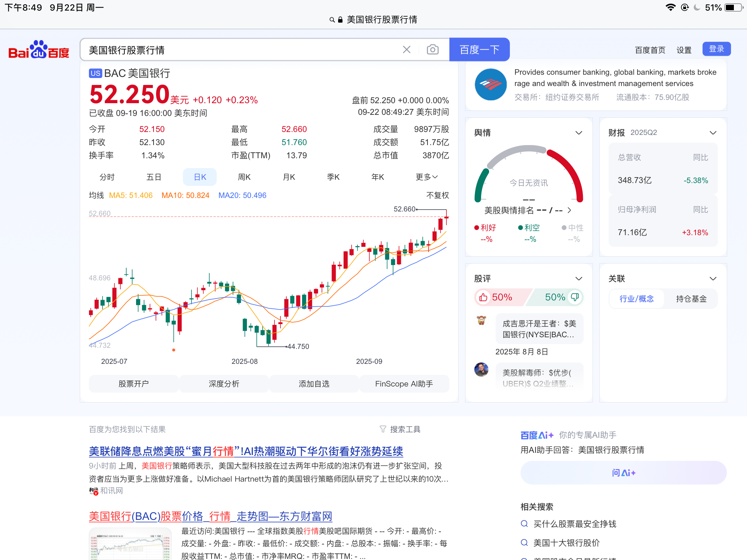Select the 月K chart tab
Image resolution: width=747 pixels, height=560 pixels.
coord(289,177)
